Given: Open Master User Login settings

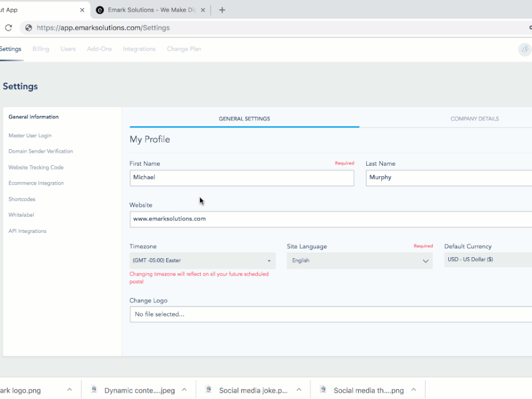Looking at the screenshot, I should point(30,135).
